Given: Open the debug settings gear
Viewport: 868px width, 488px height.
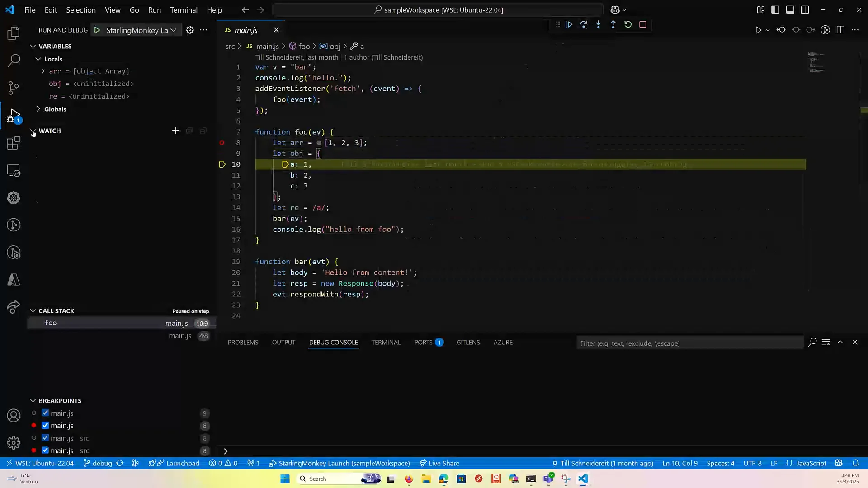Looking at the screenshot, I should (x=189, y=30).
